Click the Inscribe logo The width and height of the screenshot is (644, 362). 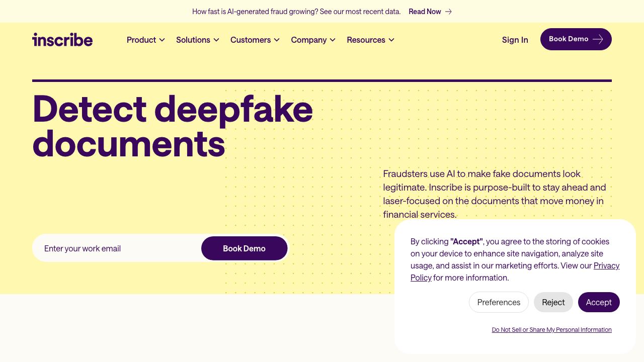click(x=62, y=39)
